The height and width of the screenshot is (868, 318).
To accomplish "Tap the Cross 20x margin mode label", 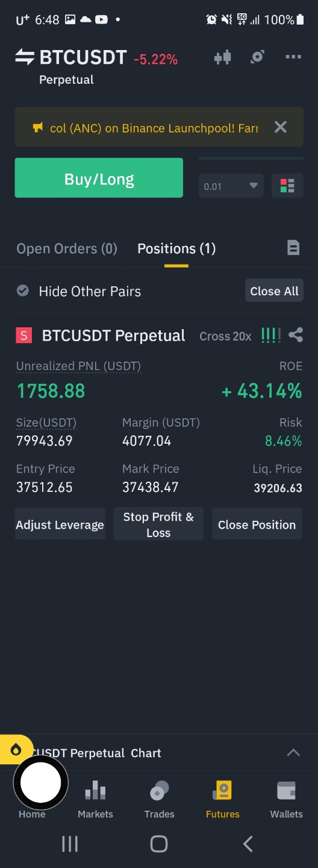I will click(225, 336).
